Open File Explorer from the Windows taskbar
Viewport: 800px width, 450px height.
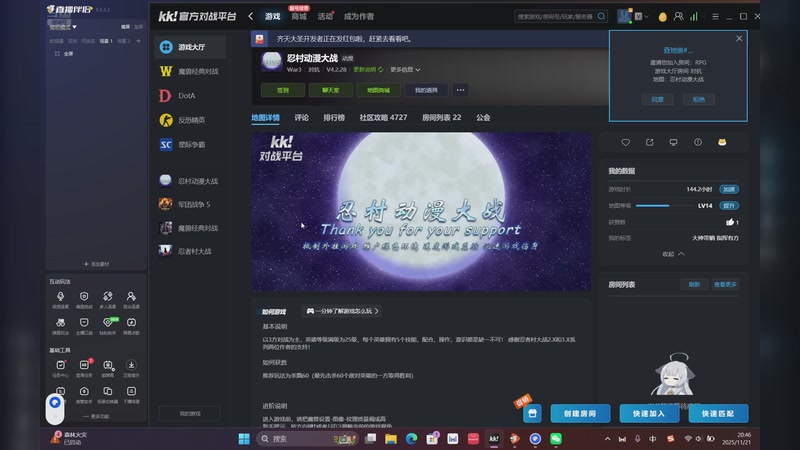[391, 439]
